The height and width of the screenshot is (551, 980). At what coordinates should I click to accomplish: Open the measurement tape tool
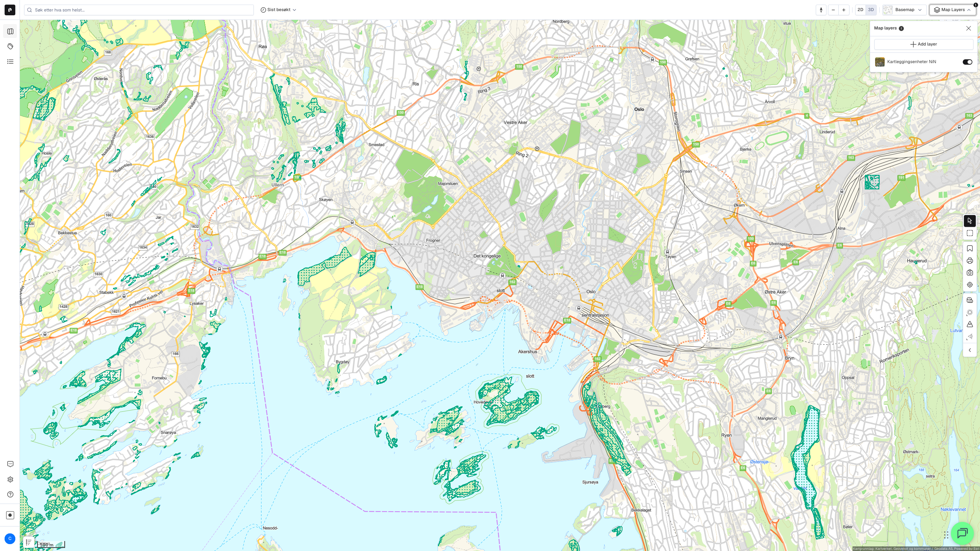click(970, 300)
